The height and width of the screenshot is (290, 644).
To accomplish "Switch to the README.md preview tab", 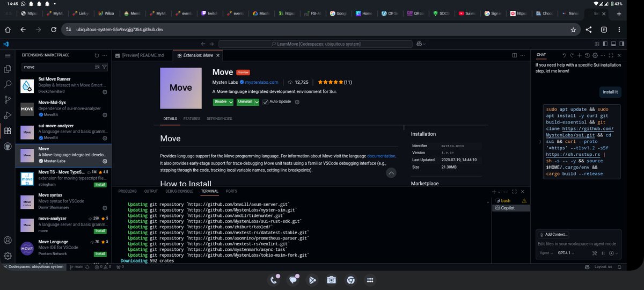I will pos(142,55).
